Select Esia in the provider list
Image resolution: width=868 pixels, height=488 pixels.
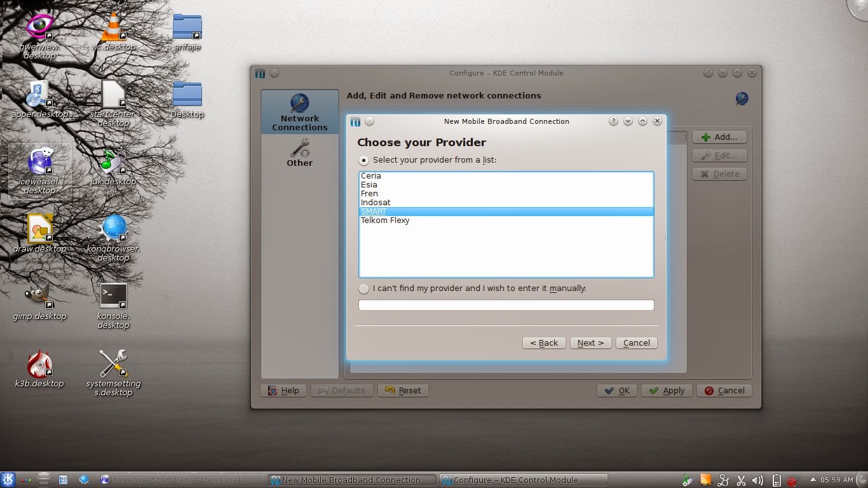pyautogui.click(x=506, y=185)
